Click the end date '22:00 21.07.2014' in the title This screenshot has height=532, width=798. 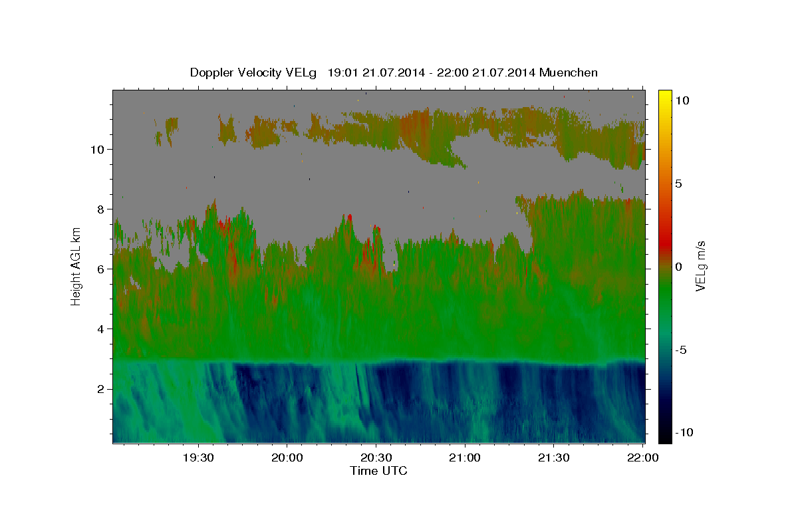tap(486, 72)
